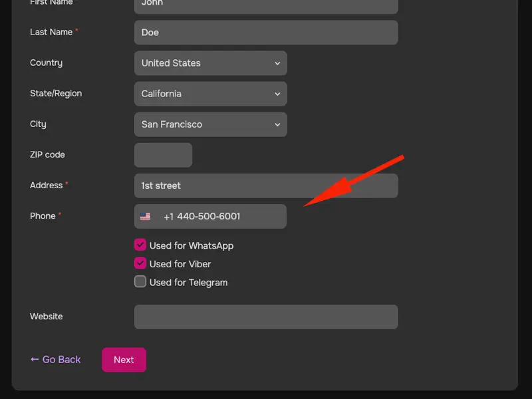Viewport: 532px width, 399px height.
Task: Open the United States country dropdown
Action: [210, 63]
